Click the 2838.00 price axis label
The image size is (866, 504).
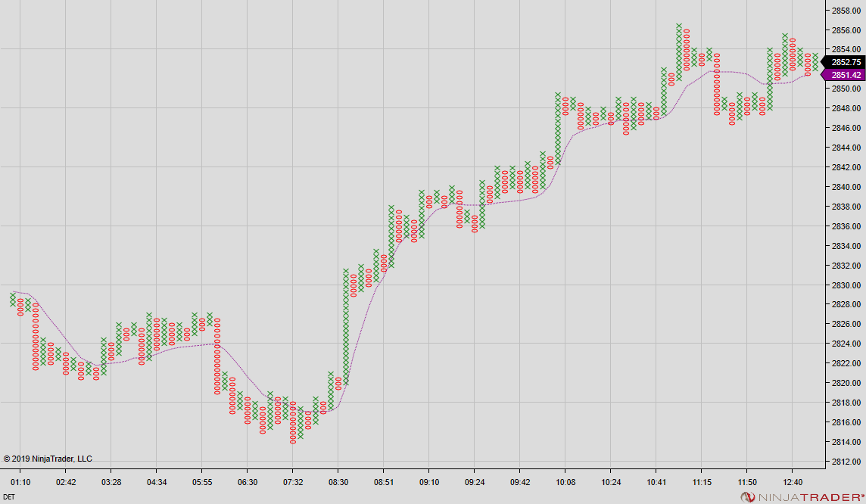coord(846,207)
